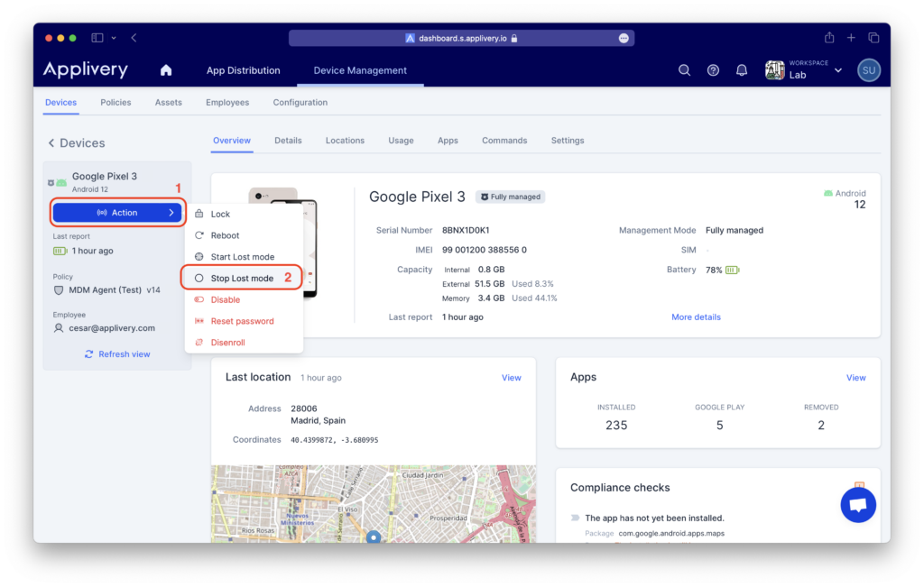This screenshot has height=587, width=924.
Task: Switch to the Configuration tab
Action: [300, 103]
